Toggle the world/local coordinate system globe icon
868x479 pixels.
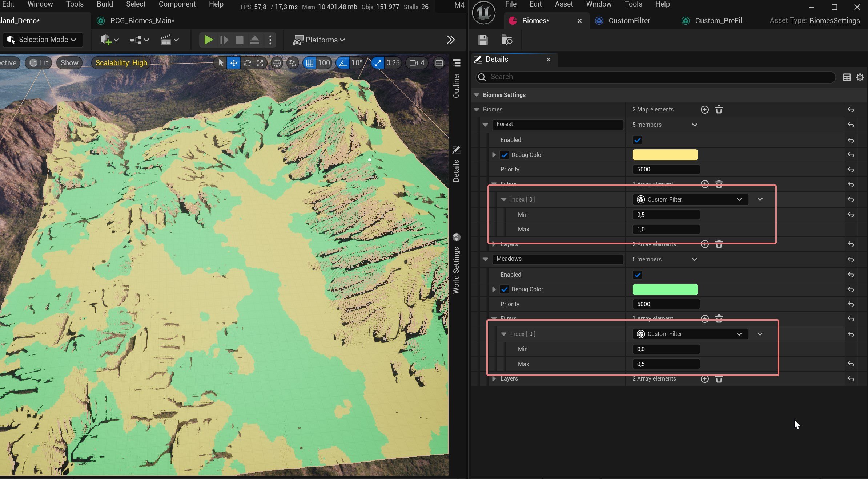pos(277,63)
